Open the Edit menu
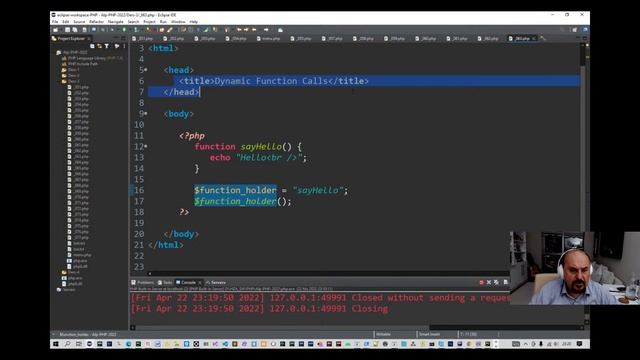The image size is (640, 360). pyautogui.click(x=66, y=22)
